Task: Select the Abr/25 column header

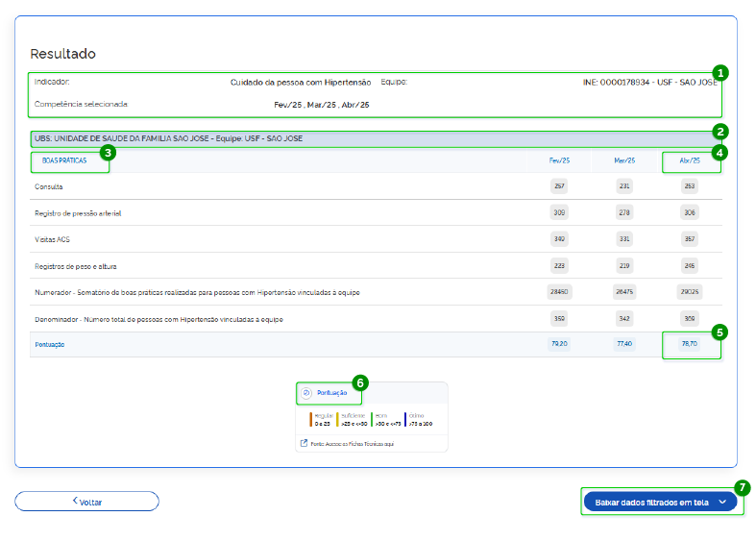Action: point(689,160)
